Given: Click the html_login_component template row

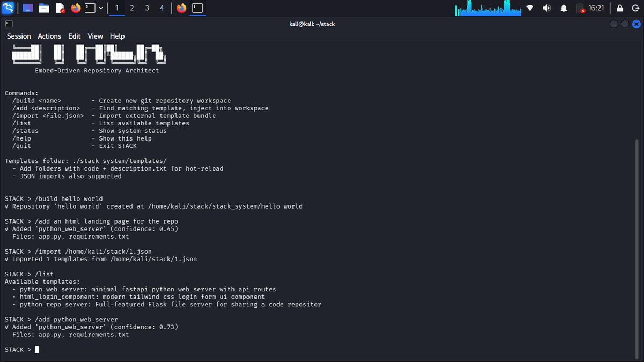Looking at the screenshot, I should 138,296.
